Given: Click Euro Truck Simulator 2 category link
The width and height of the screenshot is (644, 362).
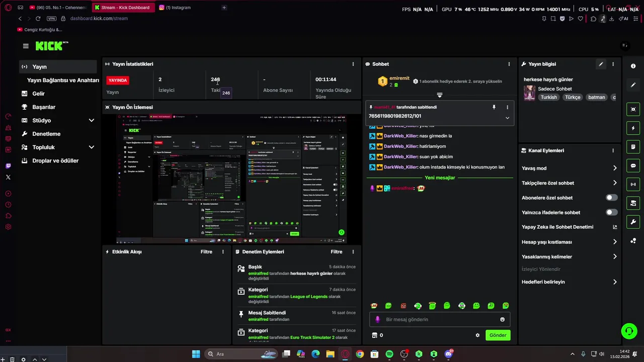Looking at the screenshot, I should click(312, 337).
